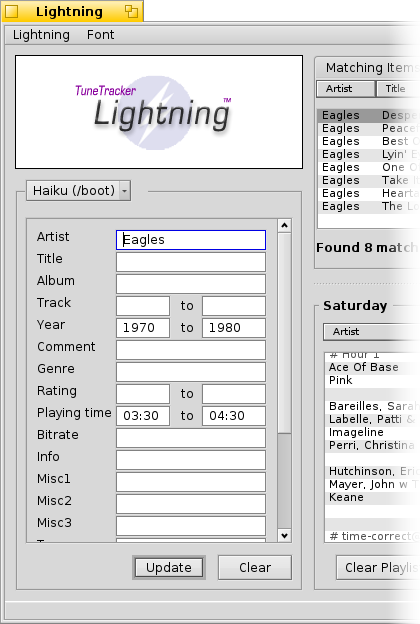
Task: Select the # time-correct playlist row
Action: click(372, 536)
